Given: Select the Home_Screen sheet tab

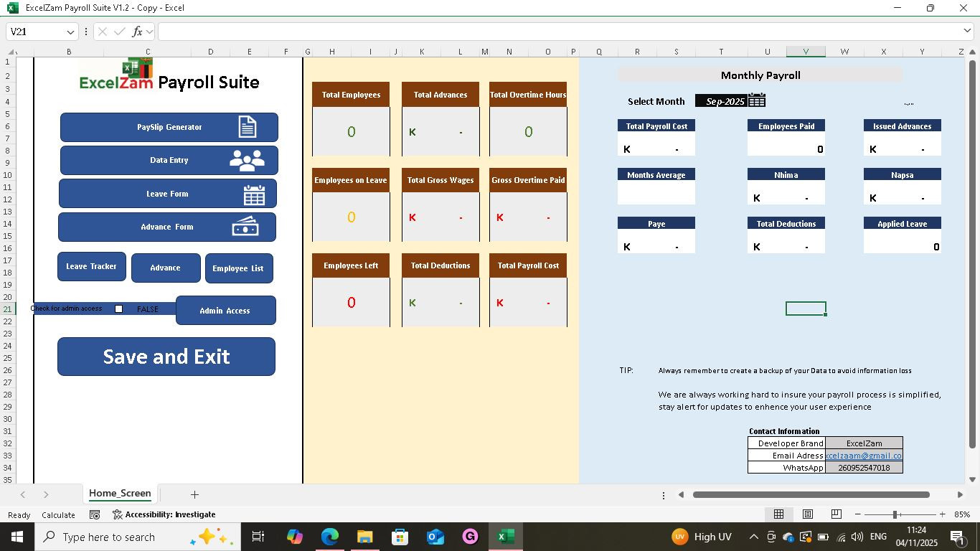Looking at the screenshot, I should [119, 494].
